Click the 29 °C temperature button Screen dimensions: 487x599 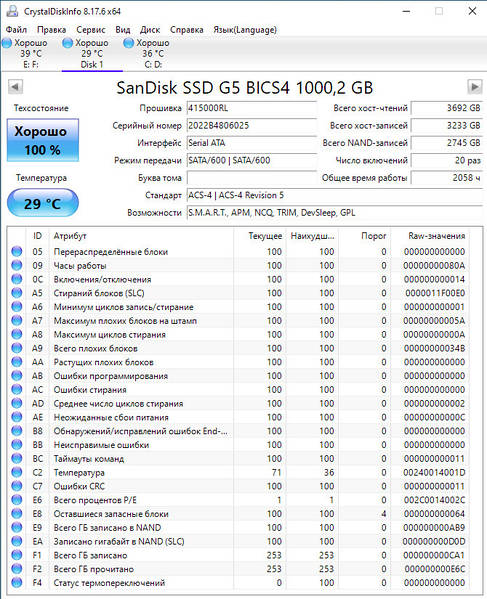tap(43, 203)
